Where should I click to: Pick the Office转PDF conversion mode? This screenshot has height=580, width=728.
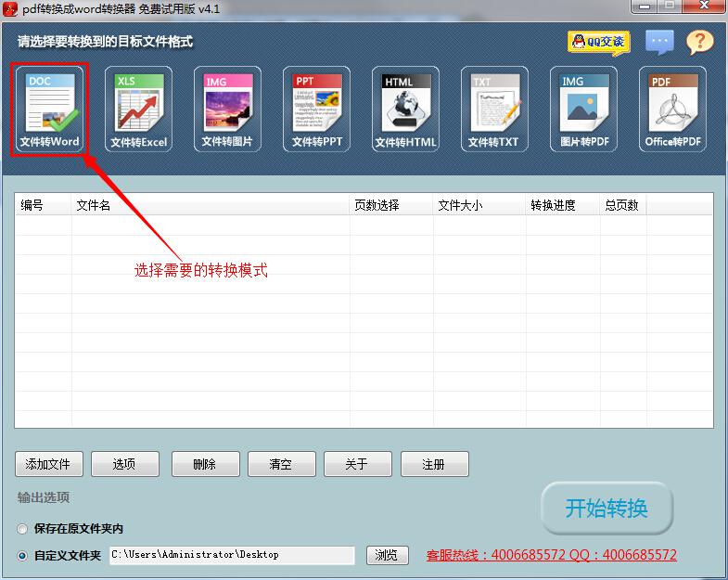click(672, 110)
